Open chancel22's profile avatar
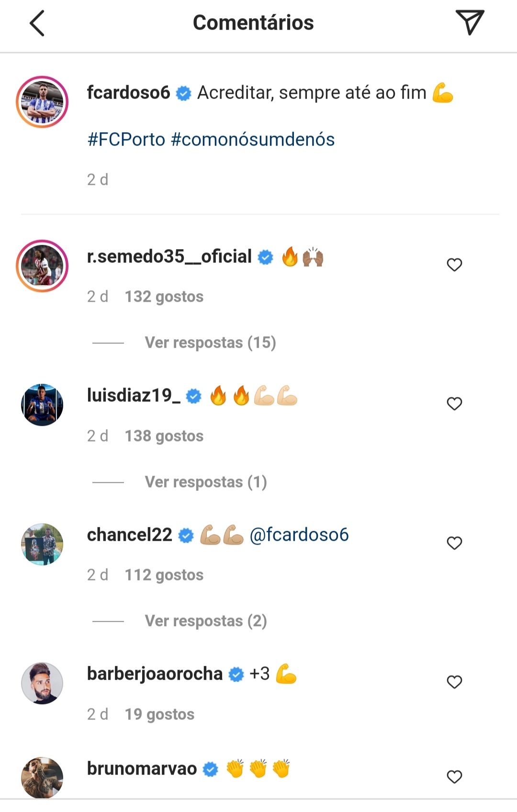517x812 pixels. pyautogui.click(x=42, y=544)
